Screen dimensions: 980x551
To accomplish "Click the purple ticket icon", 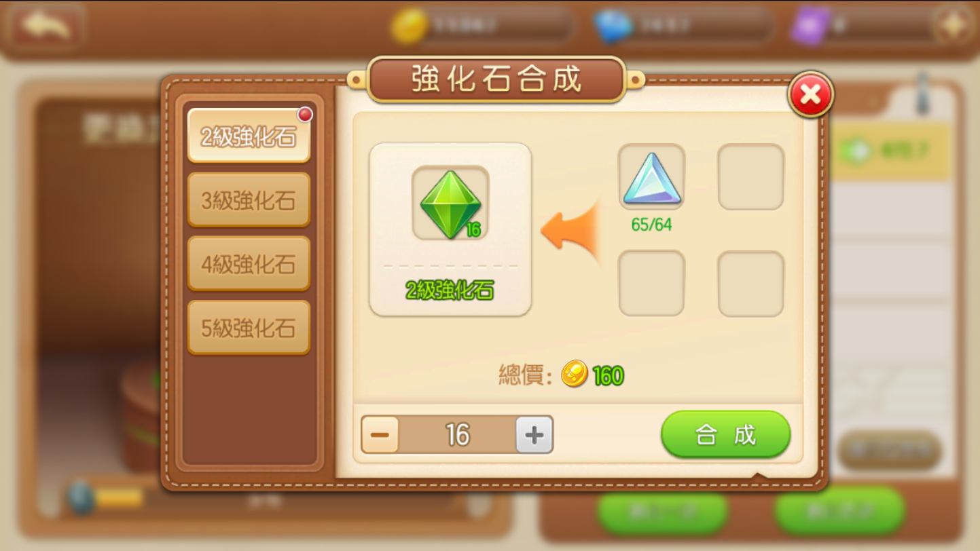I will (811, 26).
